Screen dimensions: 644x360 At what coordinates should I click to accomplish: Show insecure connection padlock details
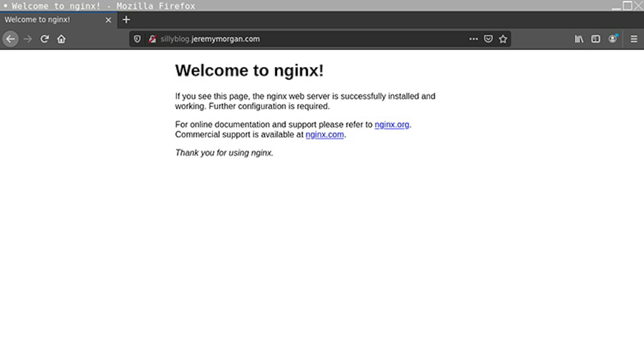click(152, 39)
